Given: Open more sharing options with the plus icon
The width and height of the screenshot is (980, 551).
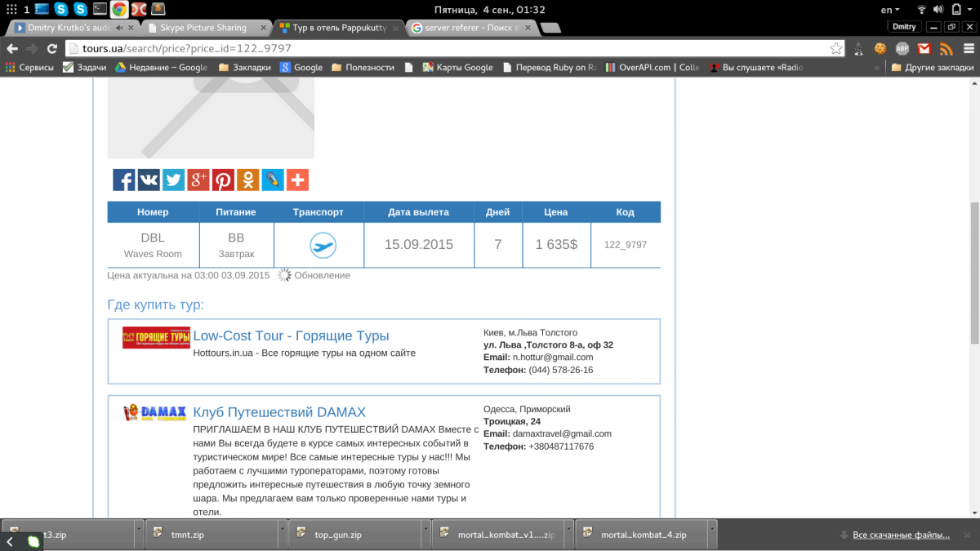Looking at the screenshot, I should (x=297, y=180).
